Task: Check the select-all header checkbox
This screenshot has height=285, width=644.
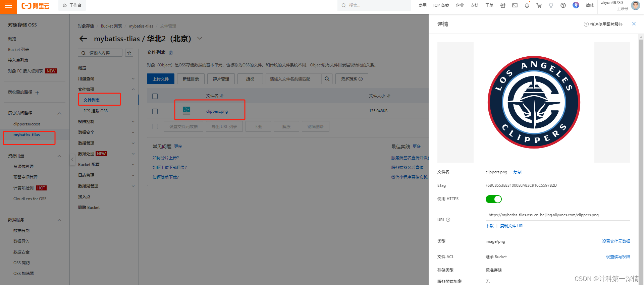Action: click(x=155, y=96)
